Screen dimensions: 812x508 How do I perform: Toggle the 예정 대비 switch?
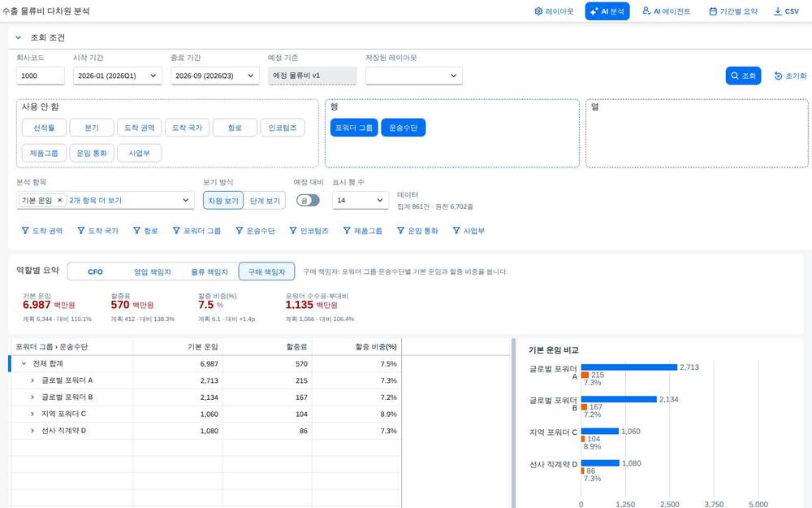(308, 201)
